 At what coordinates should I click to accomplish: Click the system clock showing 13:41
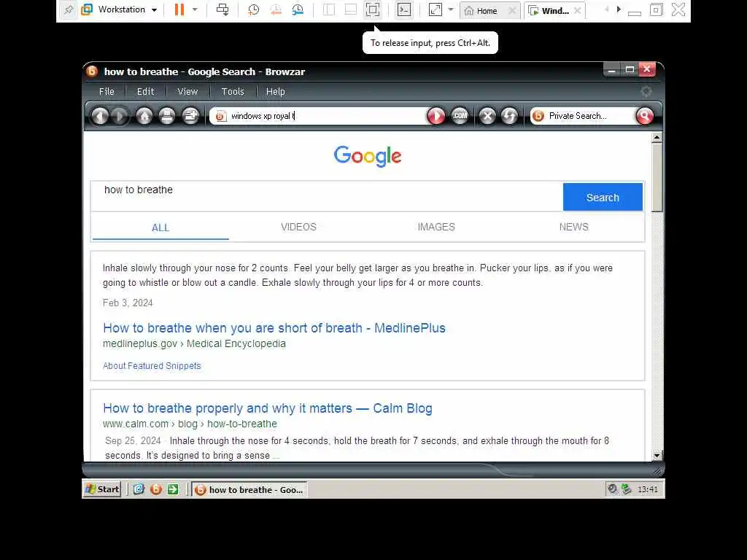pos(648,489)
